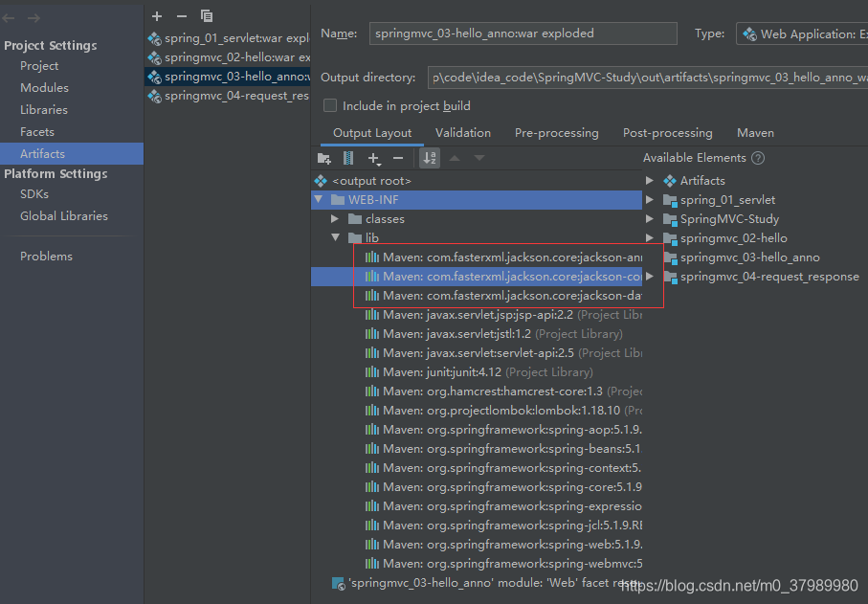Toggle Include in project build checkbox
The image size is (868, 604).
point(330,105)
